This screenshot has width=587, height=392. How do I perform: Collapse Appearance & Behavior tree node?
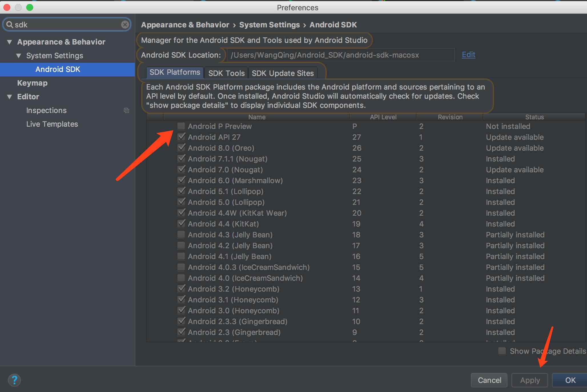[9, 42]
